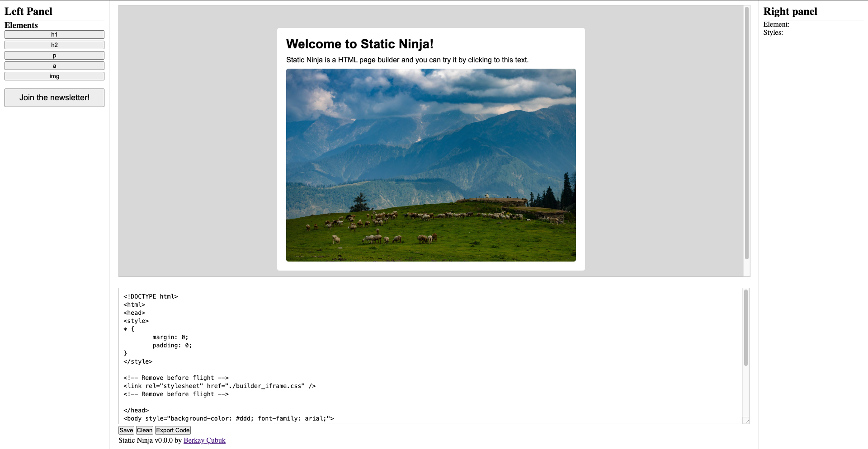The width and height of the screenshot is (868, 449).
Task: Click the Join the newsletter! button
Action: 54,98
